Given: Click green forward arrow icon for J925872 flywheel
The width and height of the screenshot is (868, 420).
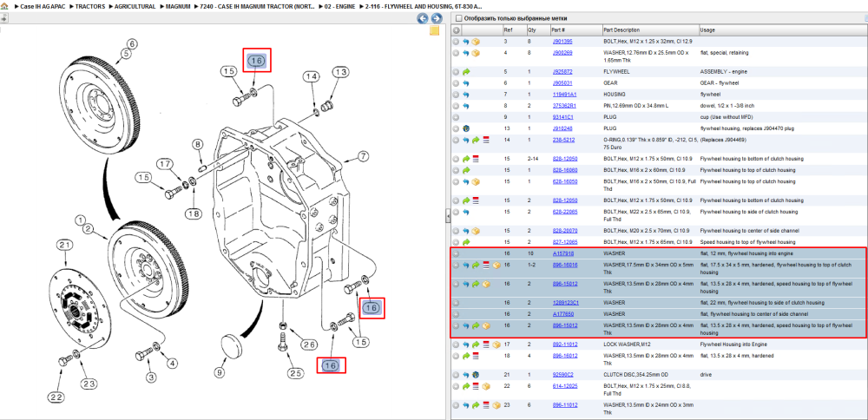Looking at the screenshot, I should tap(466, 71).
